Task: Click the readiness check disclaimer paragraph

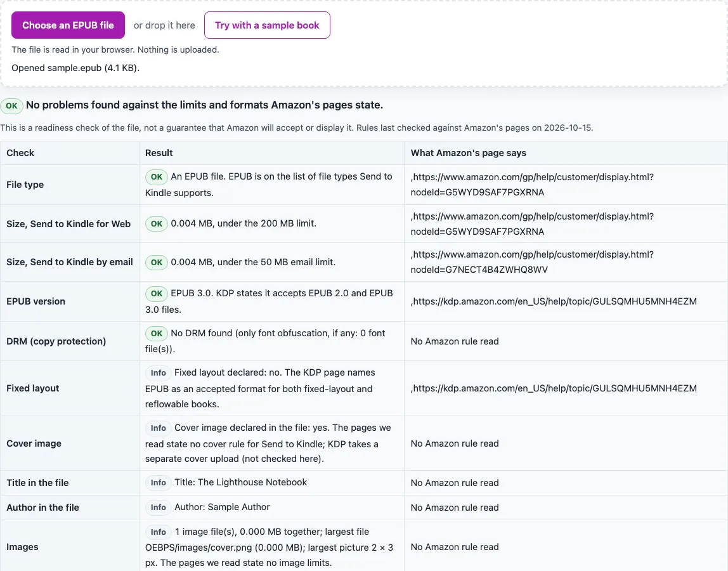Action: point(297,128)
